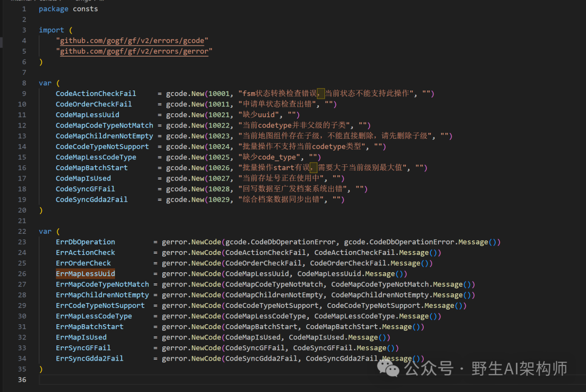The image size is (586, 392).
Task: Click the "回写数据至广发档案系统出错" string
Action: [x=292, y=189]
